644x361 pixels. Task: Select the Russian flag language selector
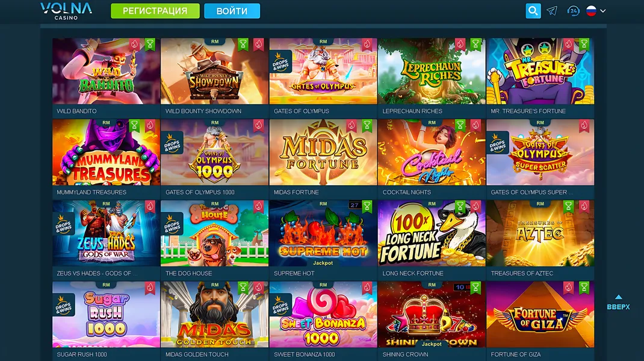coord(591,11)
